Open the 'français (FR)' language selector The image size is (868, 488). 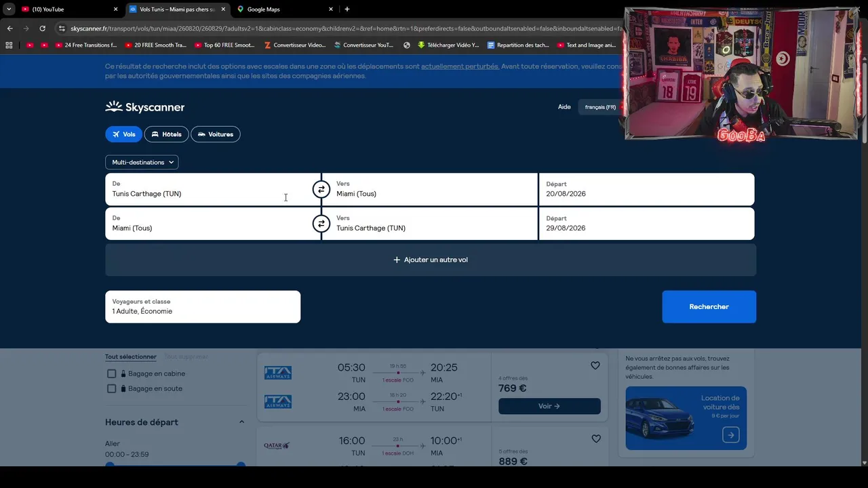point(600,107)
